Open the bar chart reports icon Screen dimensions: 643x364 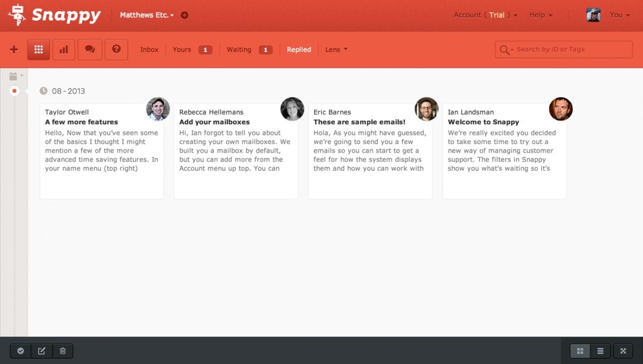64,49
